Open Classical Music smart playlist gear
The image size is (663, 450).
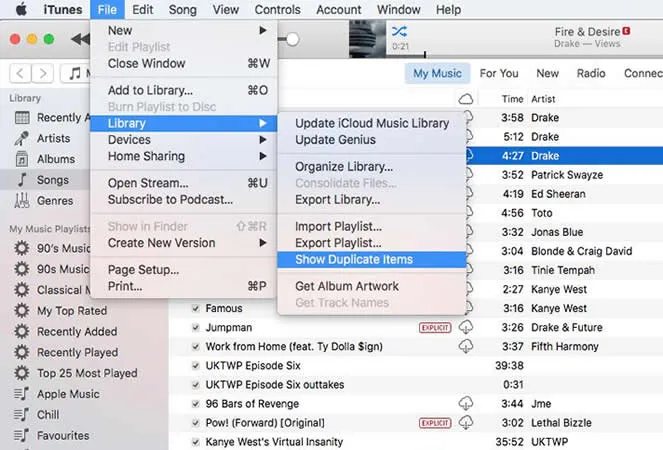pos(22,290)
